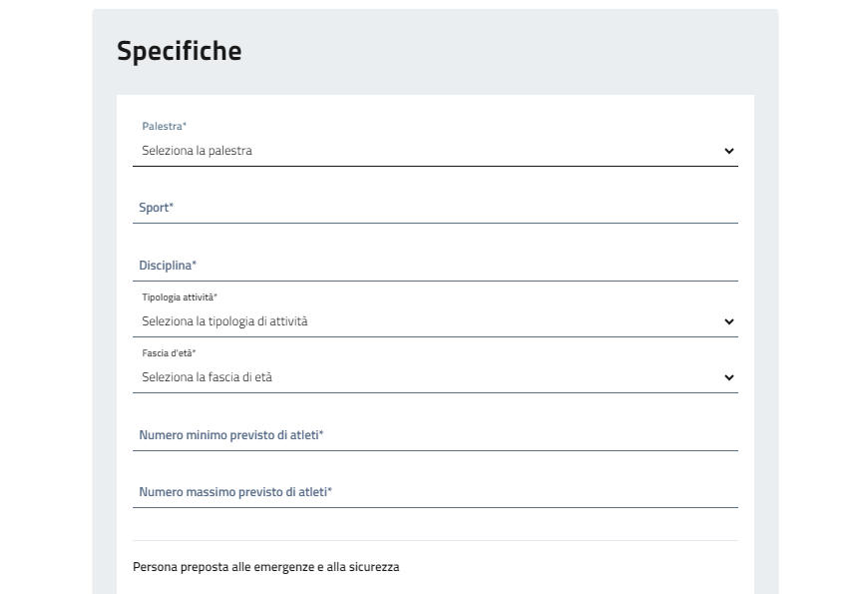
Task: Click the 'Fascia d'età*' field label
Action: coord(169,353)
